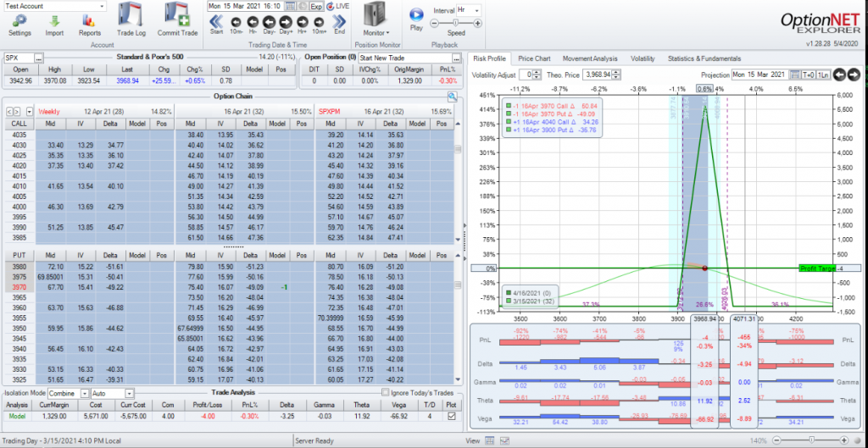Click next expiration arrow in option chain
The height and width of the screenshot is (448, 868).
pyautogui.click(x=17, y=111)
